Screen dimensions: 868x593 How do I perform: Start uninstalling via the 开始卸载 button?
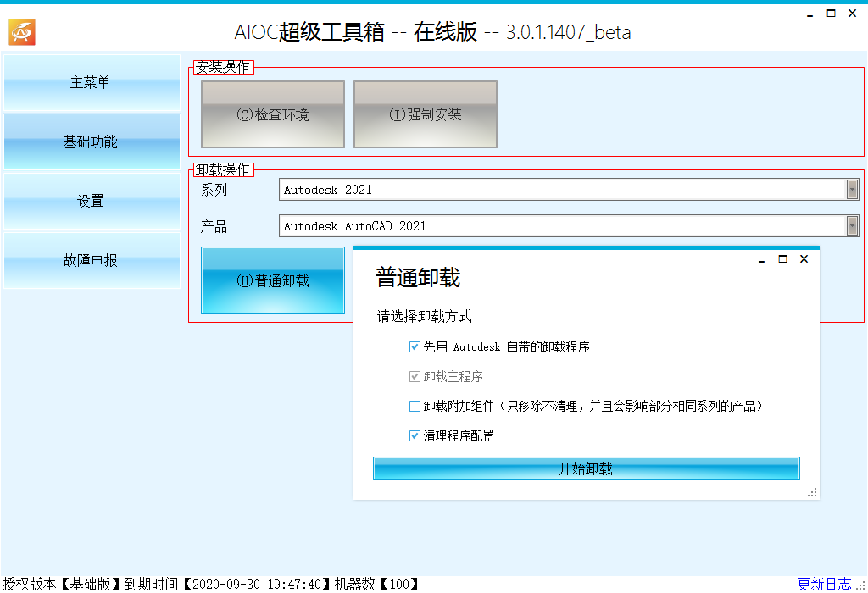click(586, 468)
